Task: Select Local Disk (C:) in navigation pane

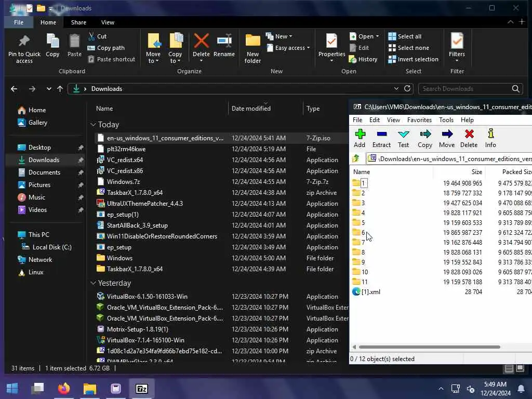Action: click(x=51, y=247)
